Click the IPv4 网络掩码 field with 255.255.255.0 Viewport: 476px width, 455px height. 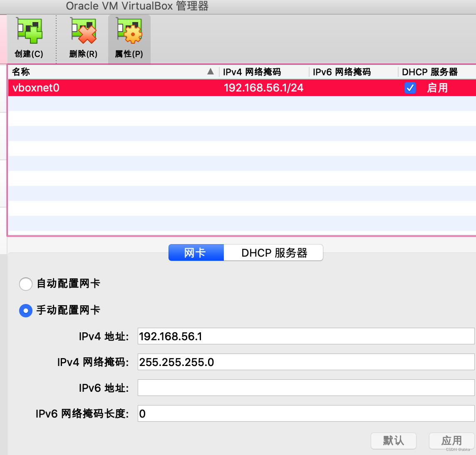pos(306,362)
